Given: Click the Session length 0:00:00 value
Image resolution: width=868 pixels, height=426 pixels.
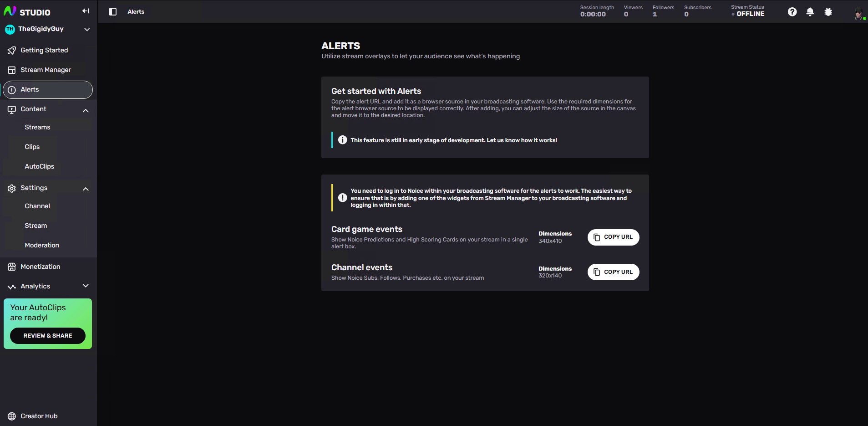Looking at the screenshot, I should tap(593, 14).
